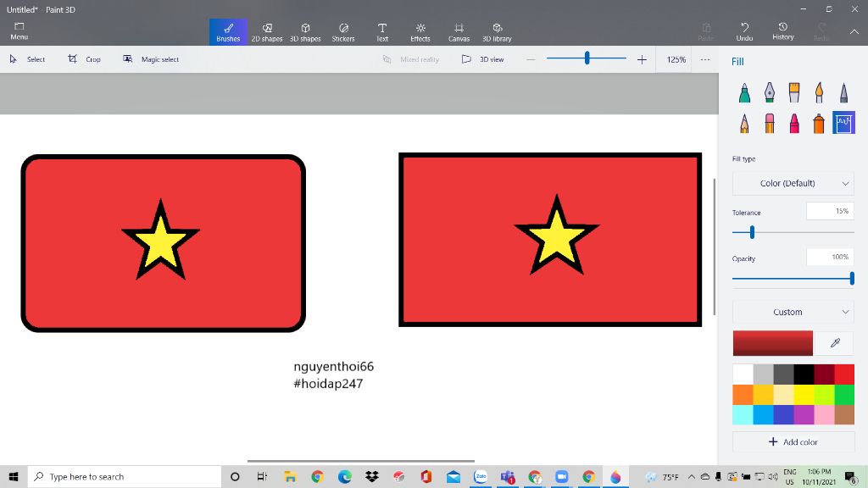Click the Add color button

click(793, 441)
